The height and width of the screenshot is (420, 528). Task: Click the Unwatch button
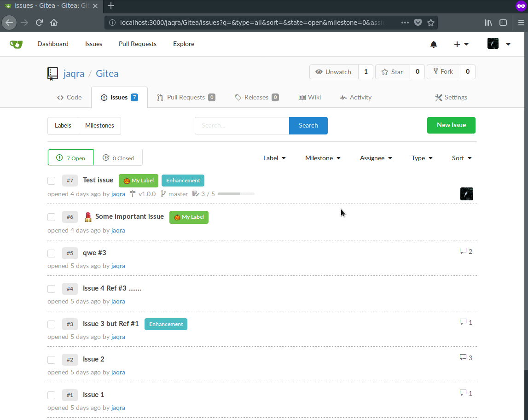pos(334,72)
